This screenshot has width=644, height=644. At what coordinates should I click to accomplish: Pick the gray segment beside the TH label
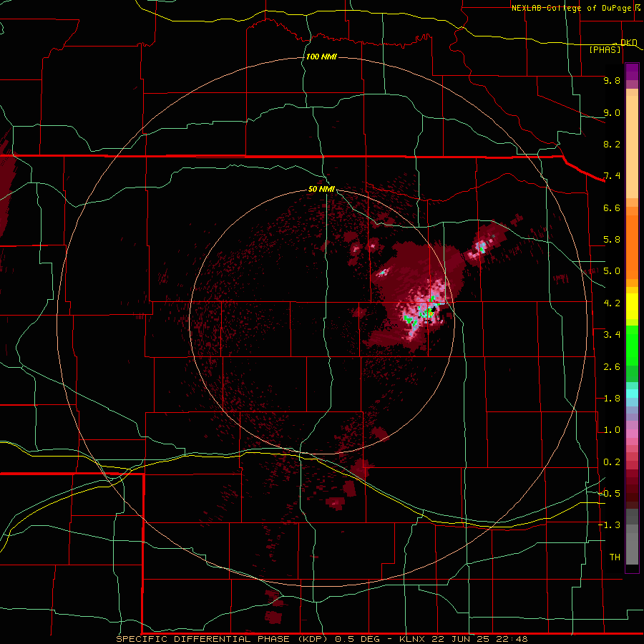point(632,548)
